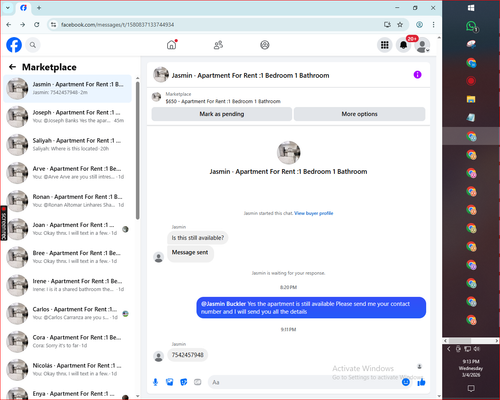
Task: Click the chat list scrollbar
Action: pos(138,150)
